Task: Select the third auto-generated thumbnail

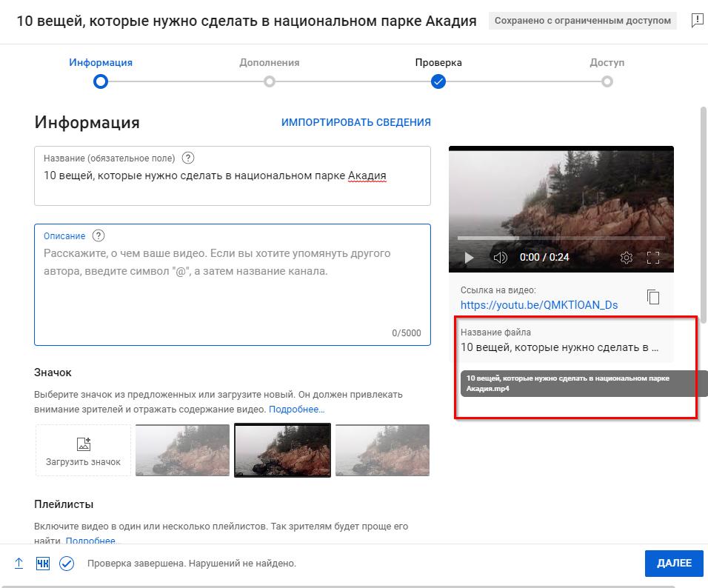Action: pos(382,450)
